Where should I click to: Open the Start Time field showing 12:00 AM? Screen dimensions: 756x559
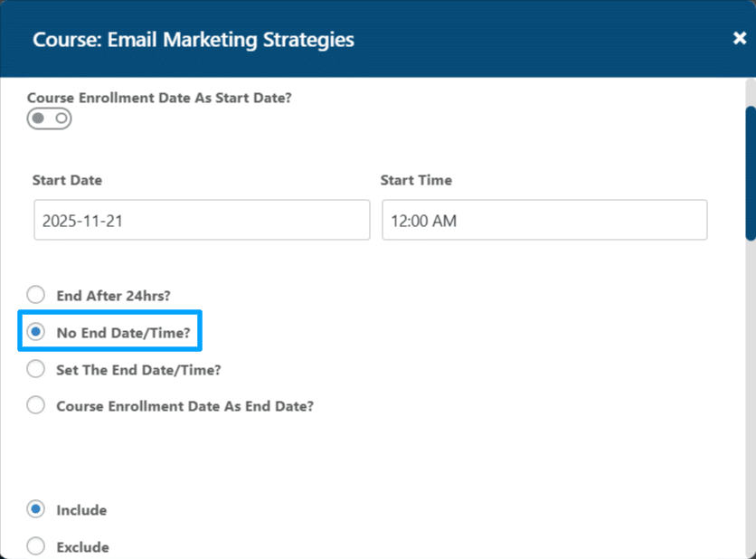[544, 221]
